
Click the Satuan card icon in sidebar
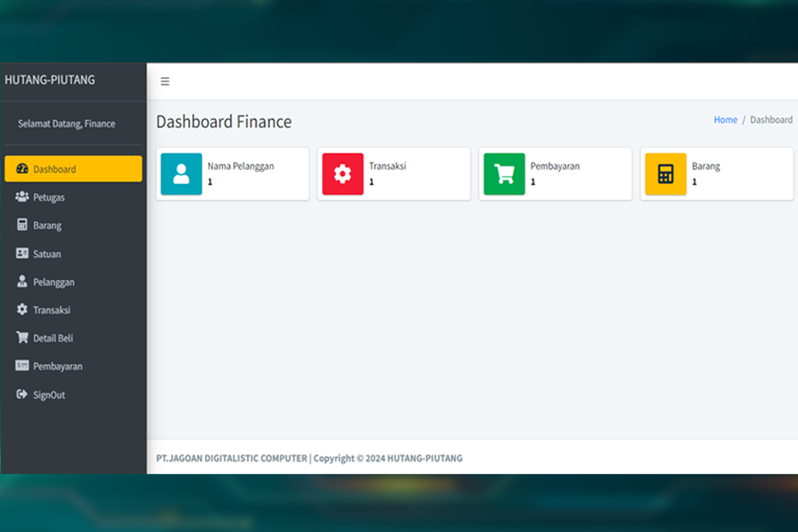click(22, 254)
